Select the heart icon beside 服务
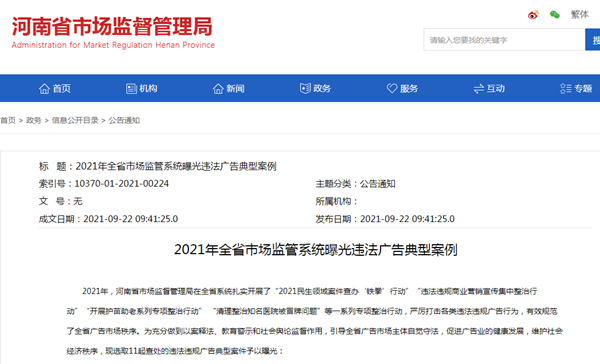Image resolution: width=600 pixels, height=364 pixels. [x=392, y=89]
